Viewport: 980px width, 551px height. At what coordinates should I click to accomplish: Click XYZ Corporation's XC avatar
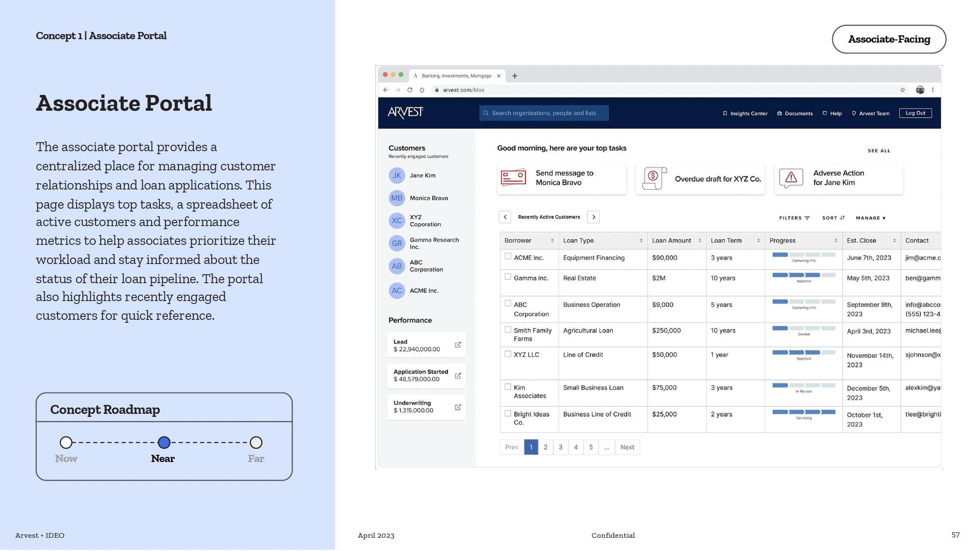click(x=397, y=221)
